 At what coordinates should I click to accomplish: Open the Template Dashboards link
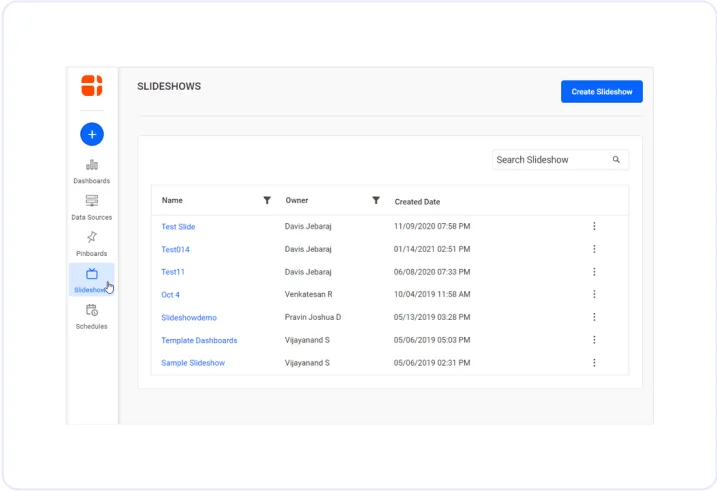pyautogui.click(x=199, y=340)
